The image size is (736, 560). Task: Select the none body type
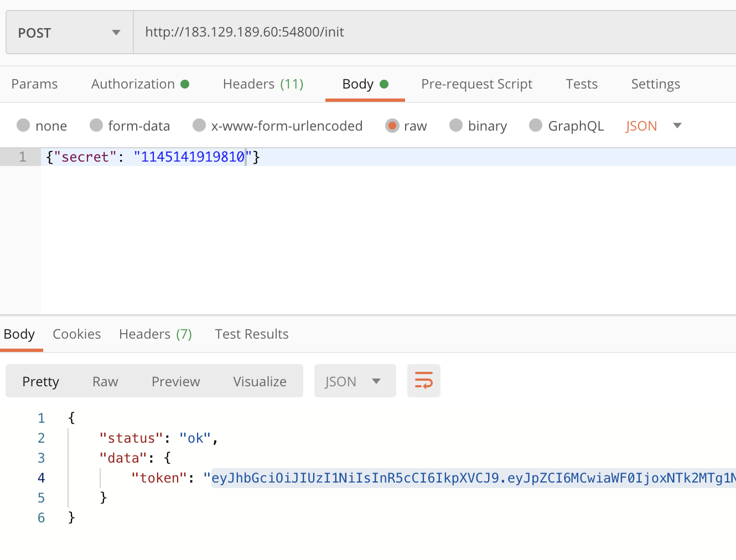(42, 126)
